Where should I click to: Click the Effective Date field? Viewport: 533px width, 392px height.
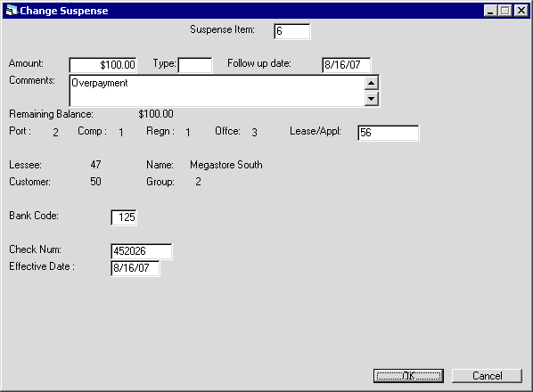(135, 268)
